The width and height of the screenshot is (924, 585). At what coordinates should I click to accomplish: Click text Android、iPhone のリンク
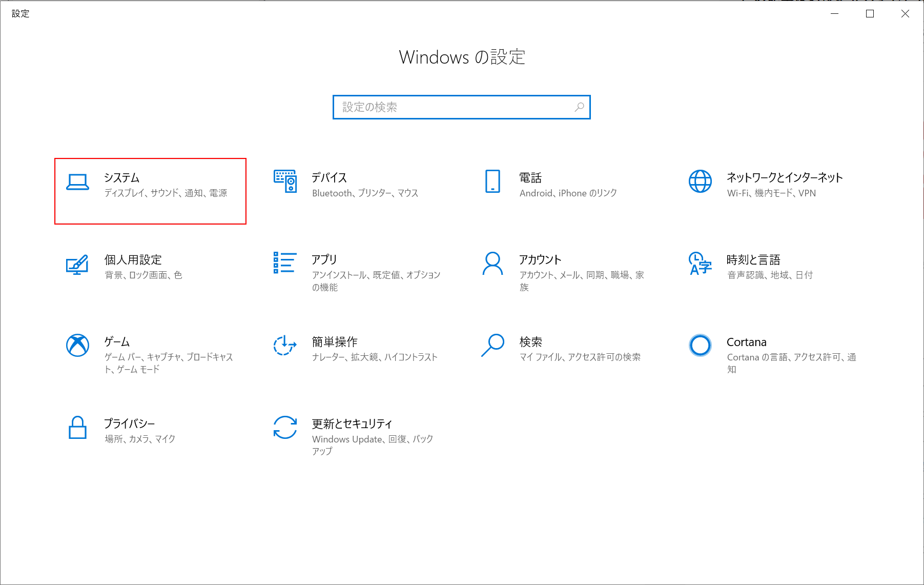[x=568, y=193]
